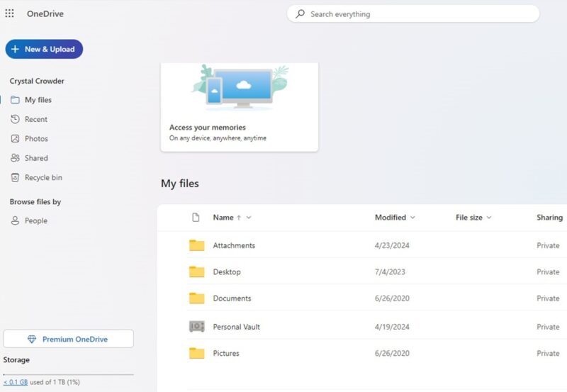Click the 4/19/2024 modified date
The height and width of the screenshot is (392, 567).
point(392,327)
